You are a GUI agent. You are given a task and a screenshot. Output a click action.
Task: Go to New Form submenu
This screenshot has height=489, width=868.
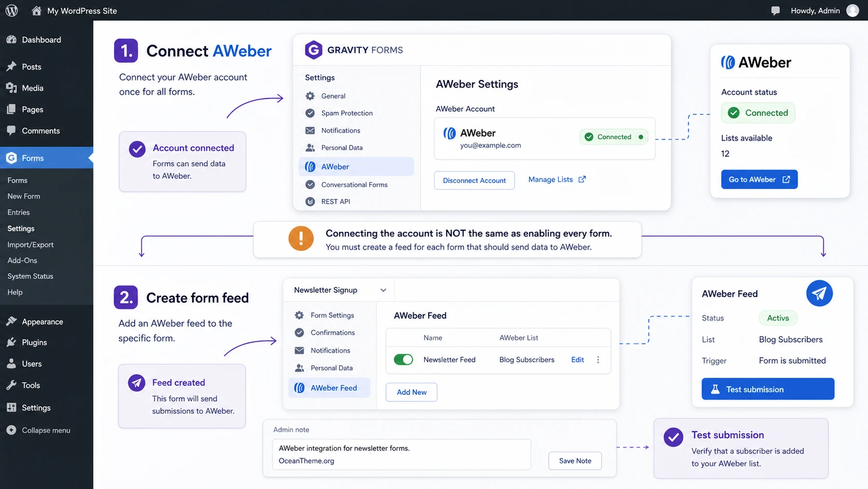pos(24,196)
